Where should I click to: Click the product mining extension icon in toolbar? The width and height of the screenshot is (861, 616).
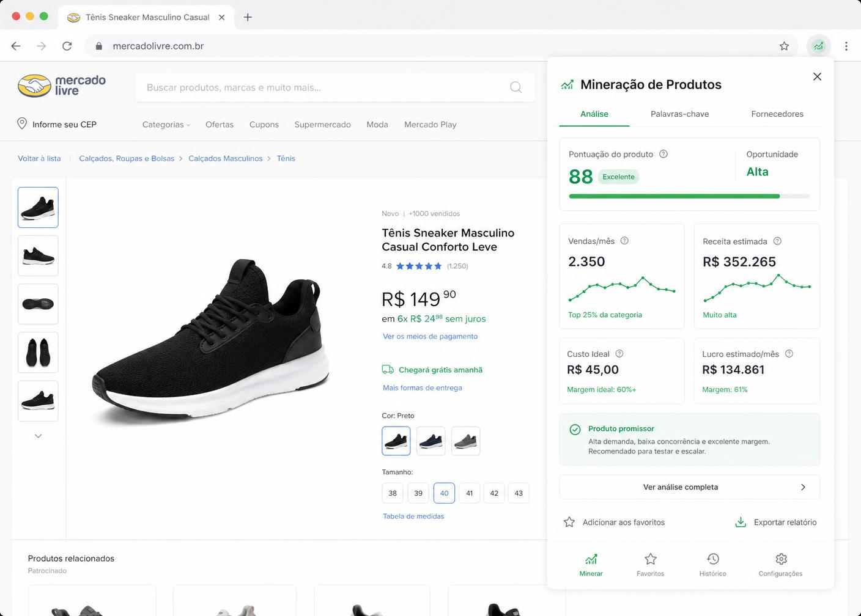pyautogui.click(x=818, y=46)
